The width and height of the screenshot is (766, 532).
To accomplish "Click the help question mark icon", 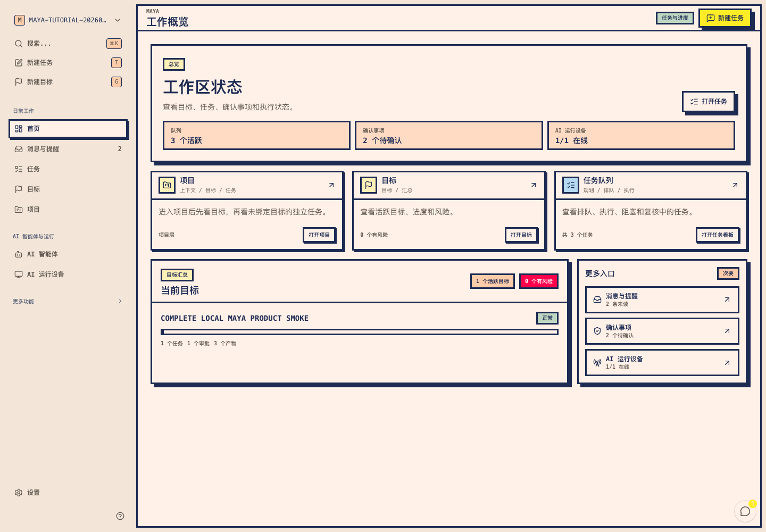I will click(120, 516).
